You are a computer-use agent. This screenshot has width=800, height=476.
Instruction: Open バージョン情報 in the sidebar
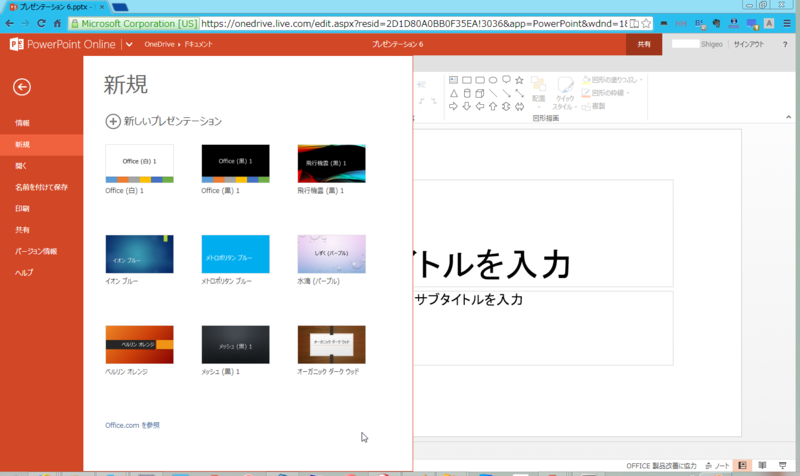[41, 252]
